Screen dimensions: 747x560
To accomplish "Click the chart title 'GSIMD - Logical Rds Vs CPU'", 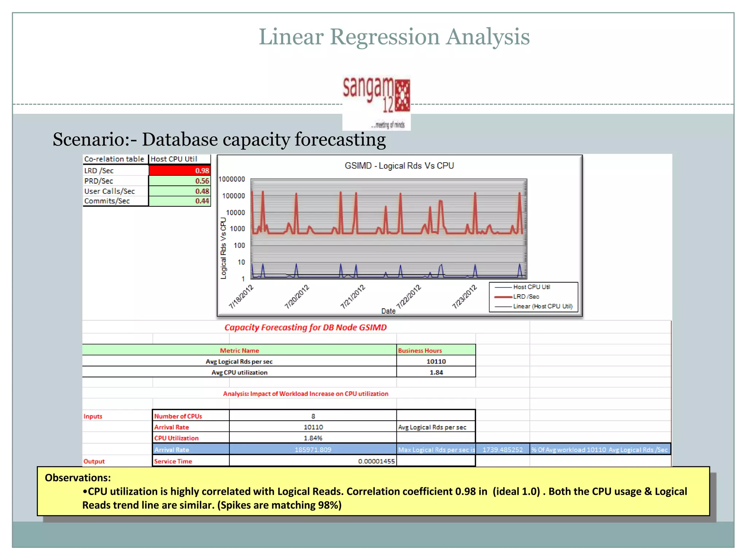I will (x=399, y=166).
